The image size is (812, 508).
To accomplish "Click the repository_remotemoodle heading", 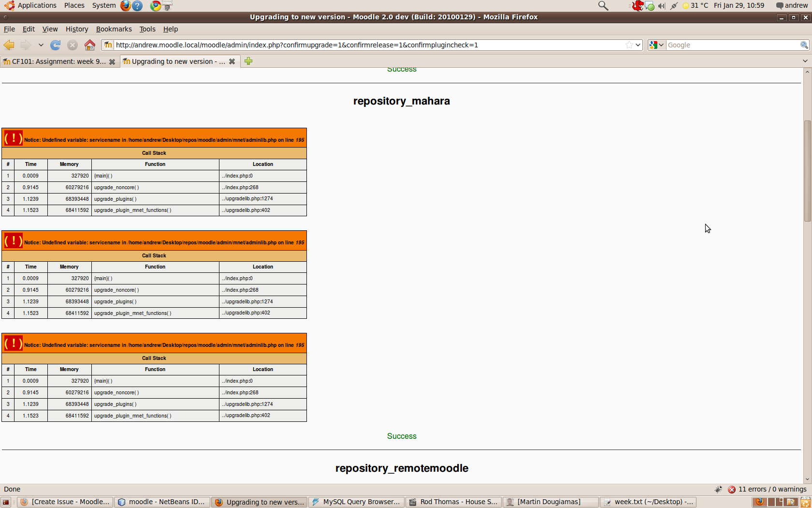I will pyautogui.click(x=402, y=468).
